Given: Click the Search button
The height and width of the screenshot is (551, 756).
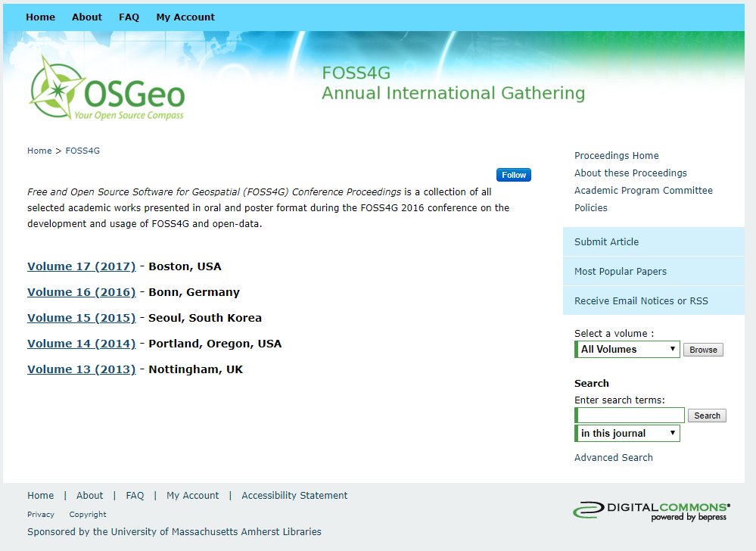Looking at the screenshot, I should (707, 416).
